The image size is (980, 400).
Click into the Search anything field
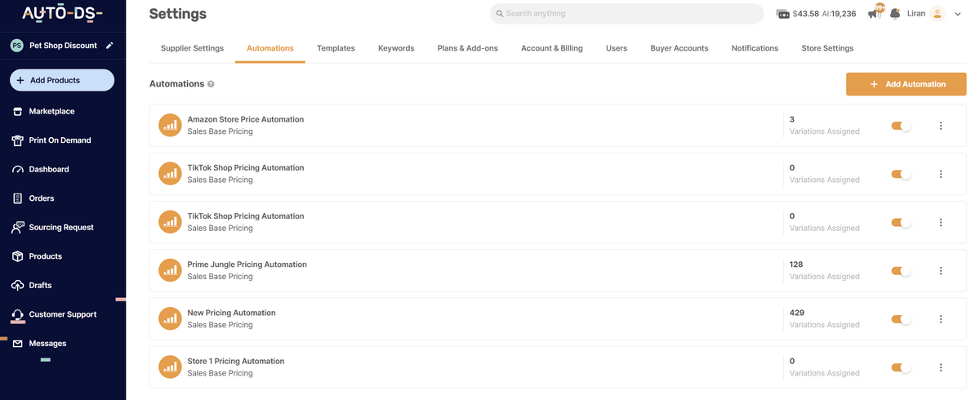(x=628, y=14)
